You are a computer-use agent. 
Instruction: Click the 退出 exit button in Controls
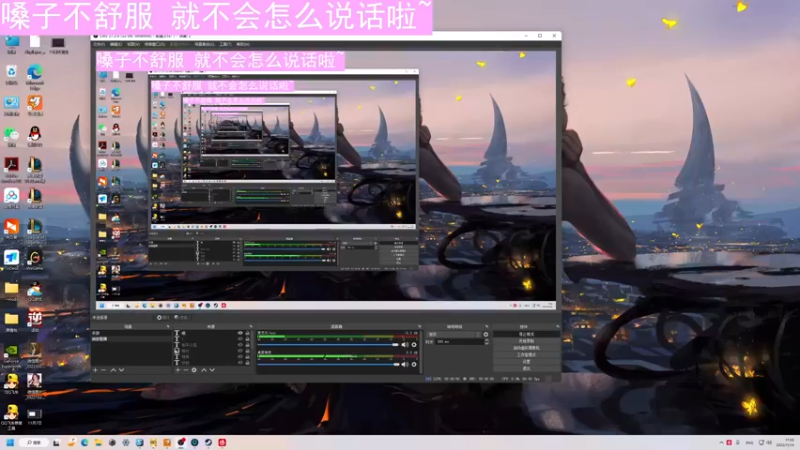[526, 368]
